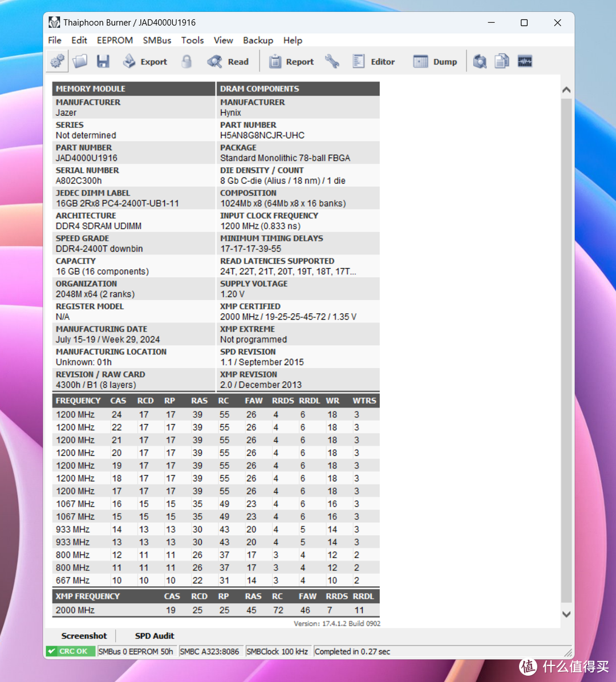Click the JEDEC label 16GB 2Rx8 PC4-2400T-UB1-11
Viewport: 616px width, 682px height.
point(117,203)
